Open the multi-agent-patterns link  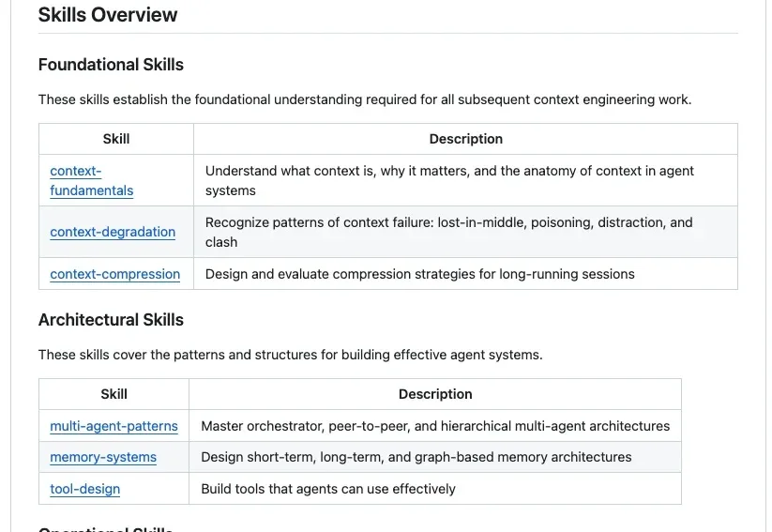click(114, 426)
